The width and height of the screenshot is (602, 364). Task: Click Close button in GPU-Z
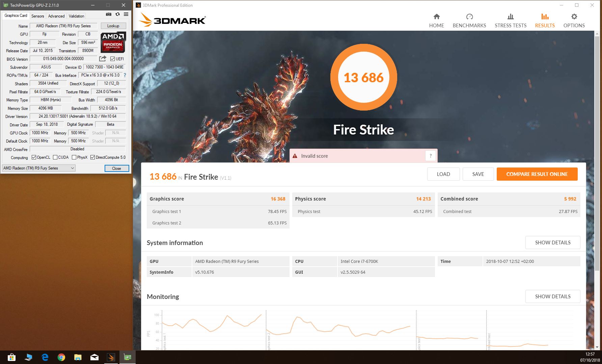click(x=116, y=169)
